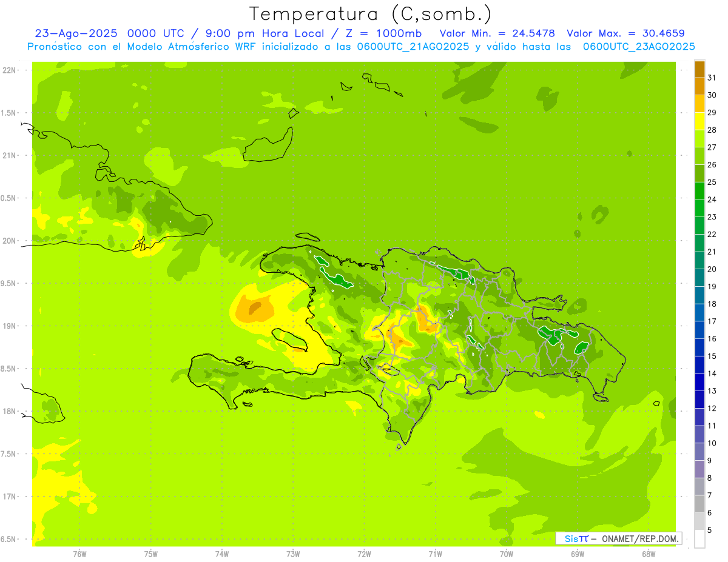Click the title "Temperatura (C,somb.)"
Image resolution: width=728 pixels, height=562 pixels.
click(370, 15)
